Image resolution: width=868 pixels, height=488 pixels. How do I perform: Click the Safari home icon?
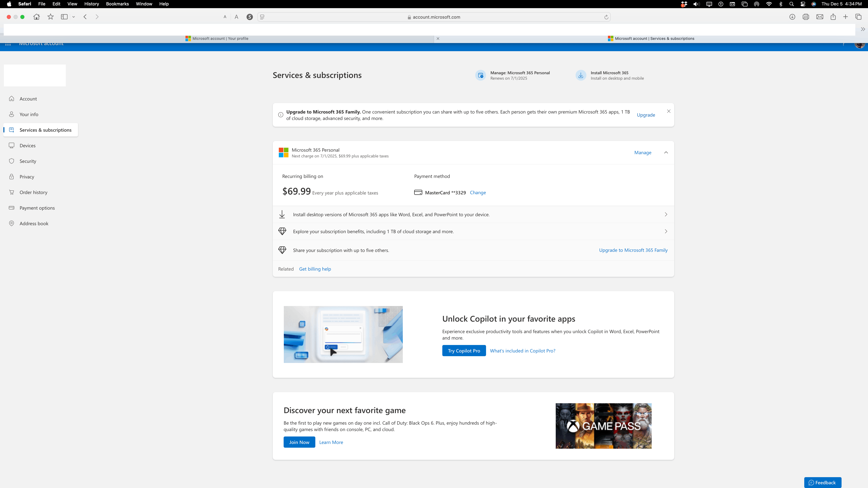coord(36,17)
